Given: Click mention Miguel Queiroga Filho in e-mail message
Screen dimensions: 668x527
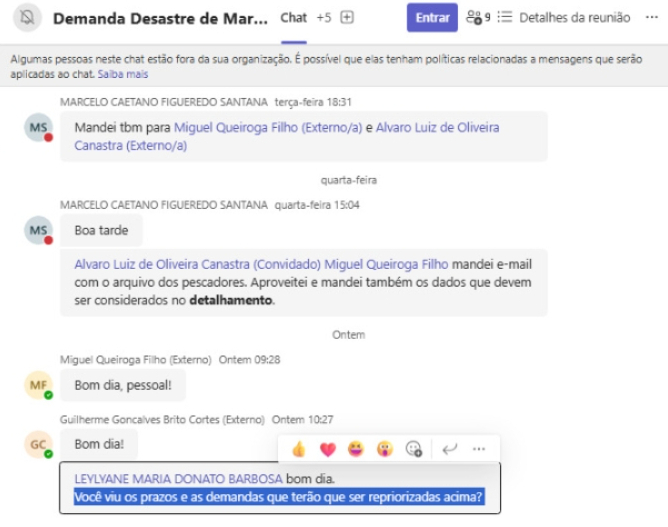Looking at the screenshot, I should click(x=386, y=264).
